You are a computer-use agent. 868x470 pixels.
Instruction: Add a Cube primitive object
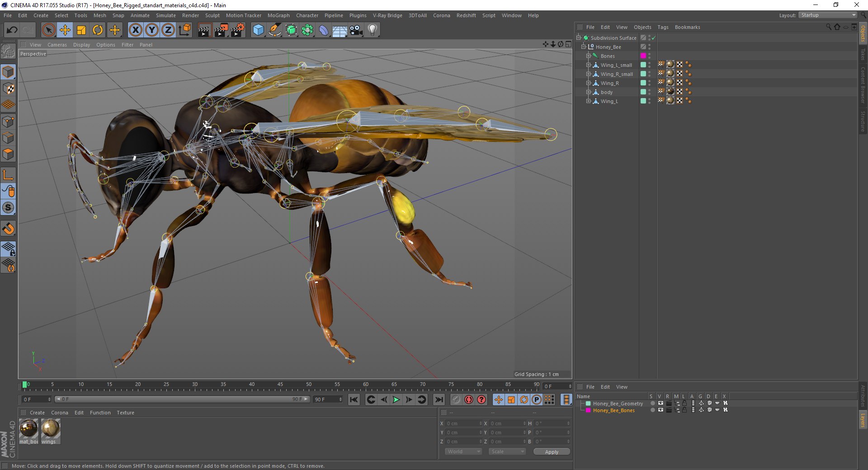258,30
